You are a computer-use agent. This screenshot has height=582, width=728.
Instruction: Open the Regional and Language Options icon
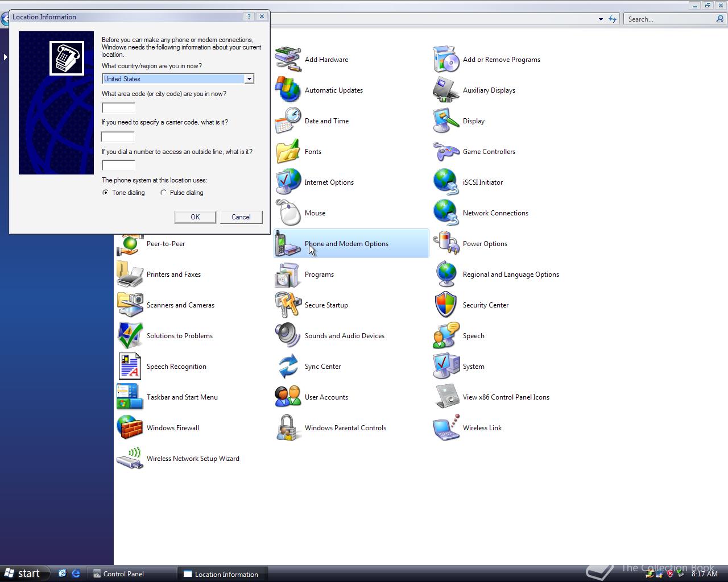click(x=446, y=274)
